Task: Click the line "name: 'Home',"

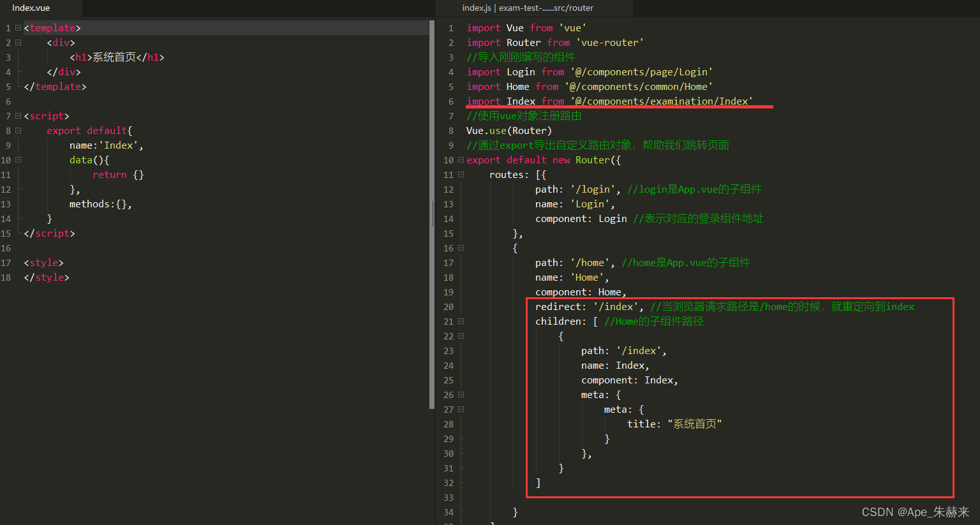Action: click(x=572, y=277)
